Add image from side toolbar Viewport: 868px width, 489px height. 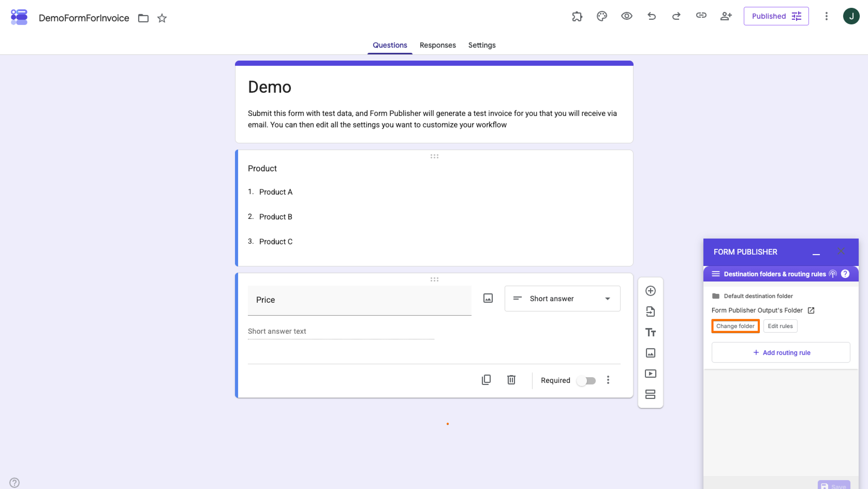click(x=650, y=353)
